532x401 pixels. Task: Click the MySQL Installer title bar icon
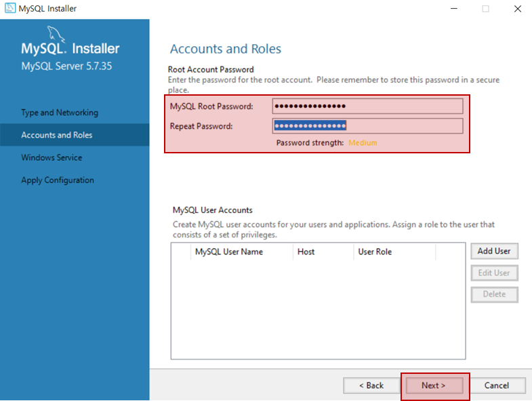[10, 8]
